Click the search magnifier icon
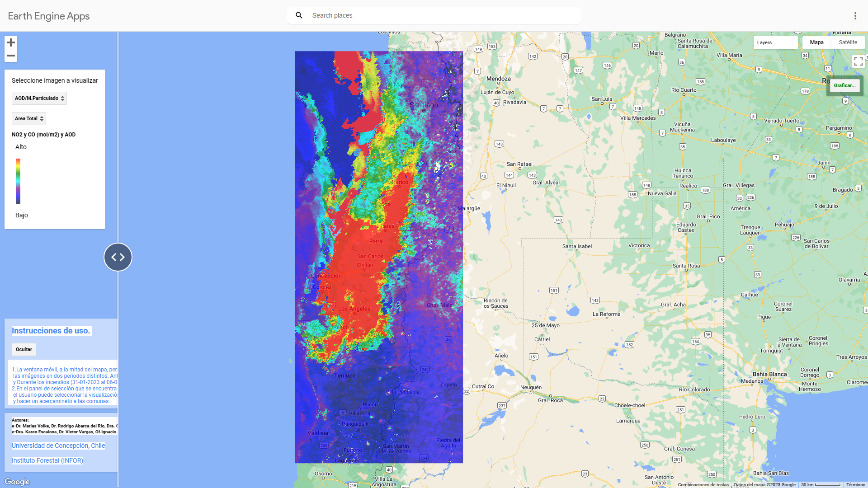Screen dimensions: 868x488 299,15
